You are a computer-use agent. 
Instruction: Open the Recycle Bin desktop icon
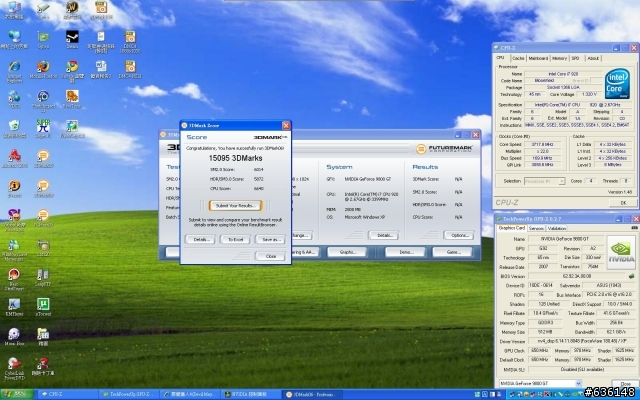pos(14,129)
